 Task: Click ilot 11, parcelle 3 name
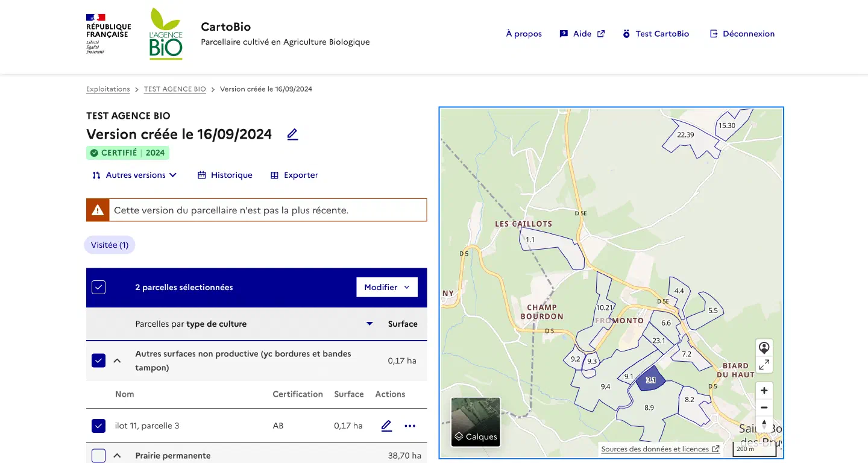pyautogui.click(x=147, y=426)
